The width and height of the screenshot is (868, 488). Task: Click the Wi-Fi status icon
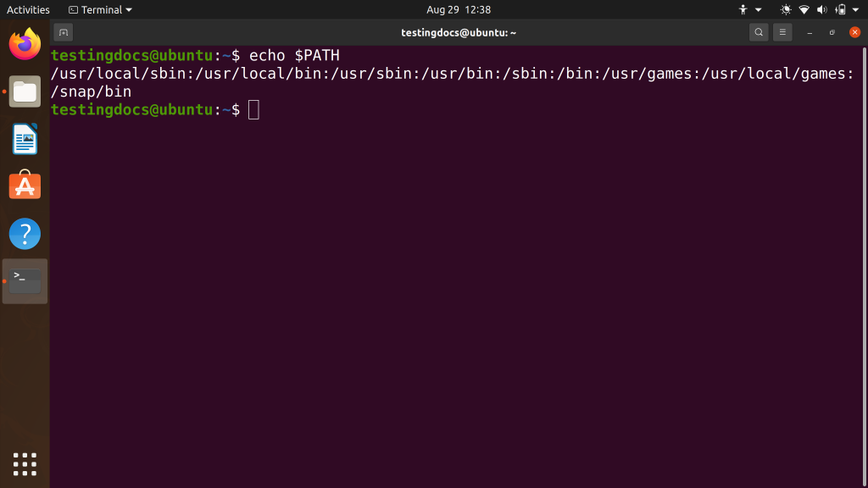(803, 9)
